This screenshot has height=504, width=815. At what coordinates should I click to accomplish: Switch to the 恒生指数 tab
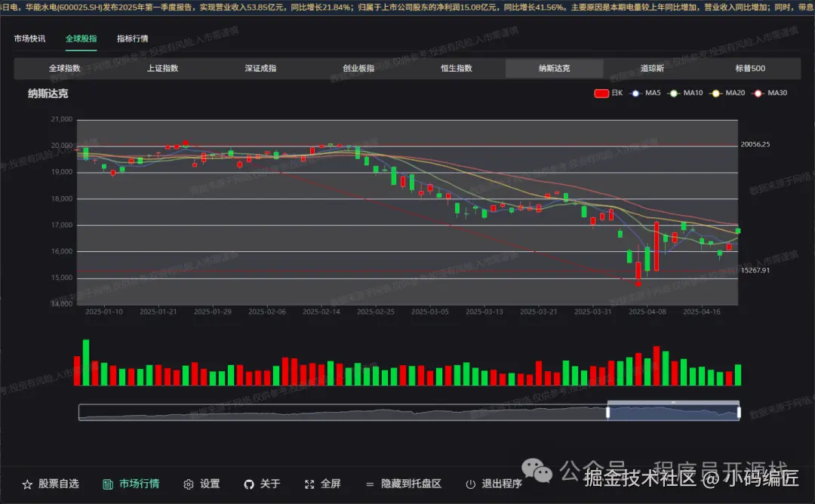pyautogui.click(x=456, y=68)
